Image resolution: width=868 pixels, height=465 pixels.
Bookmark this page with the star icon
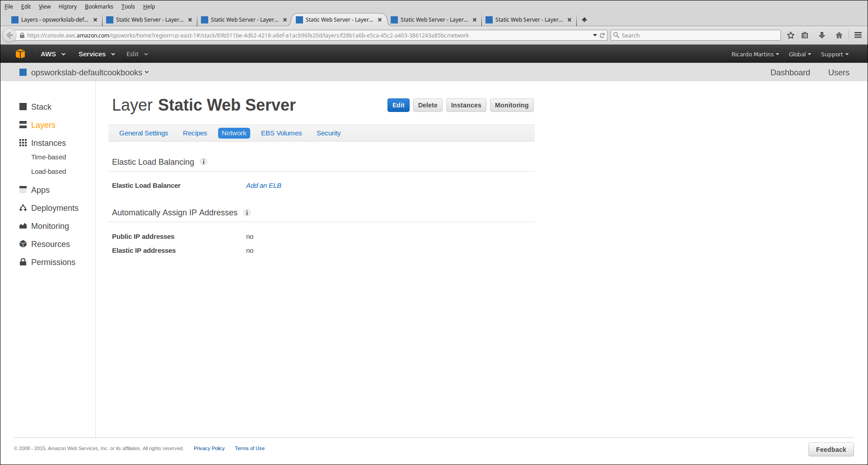tap(791, 35)
